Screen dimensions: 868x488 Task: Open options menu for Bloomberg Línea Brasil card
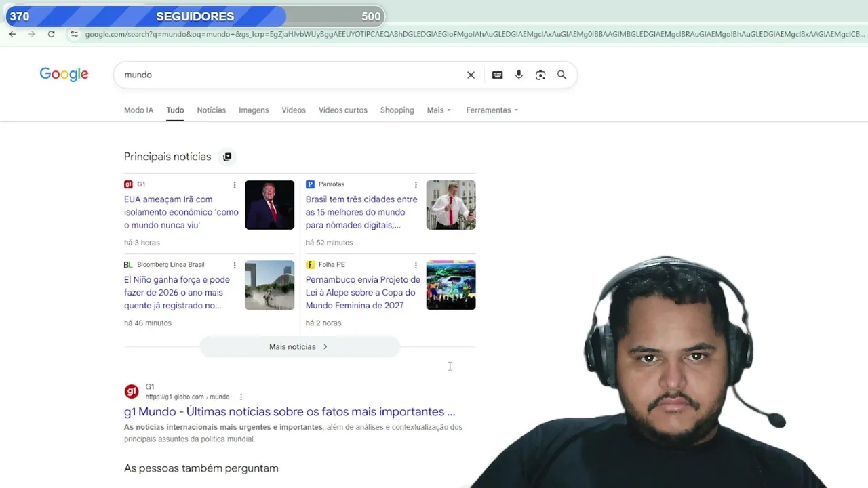235,265
